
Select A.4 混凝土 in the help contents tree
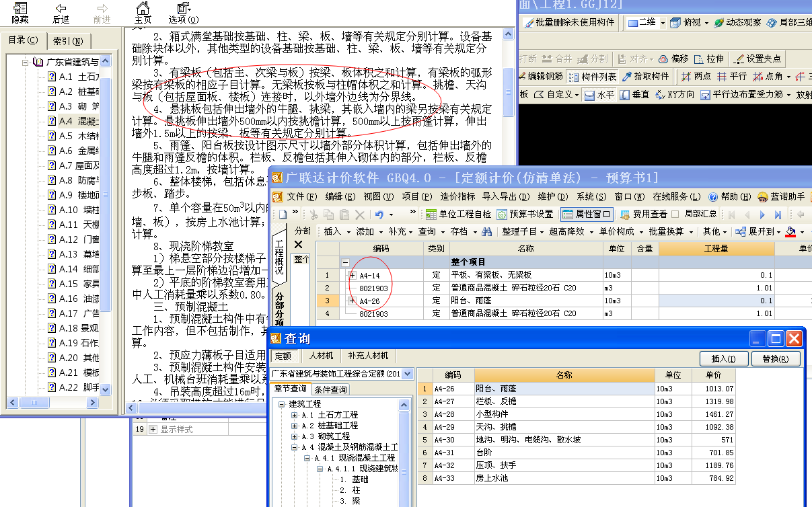(x=73, y=121)
